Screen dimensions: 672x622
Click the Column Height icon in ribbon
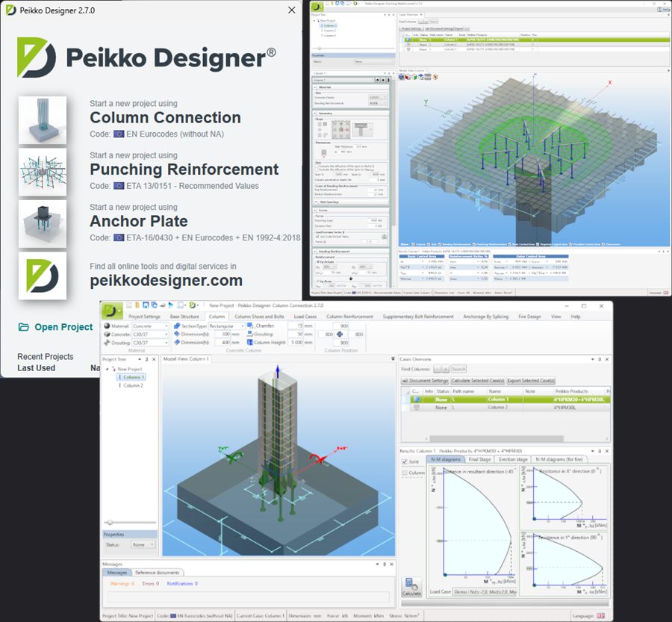[250, 343]
